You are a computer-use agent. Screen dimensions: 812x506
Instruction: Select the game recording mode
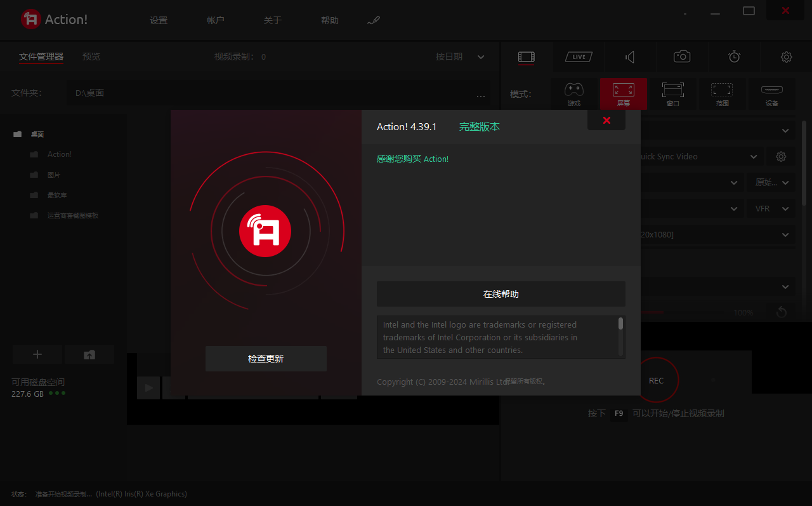click(x=573, y=94)
